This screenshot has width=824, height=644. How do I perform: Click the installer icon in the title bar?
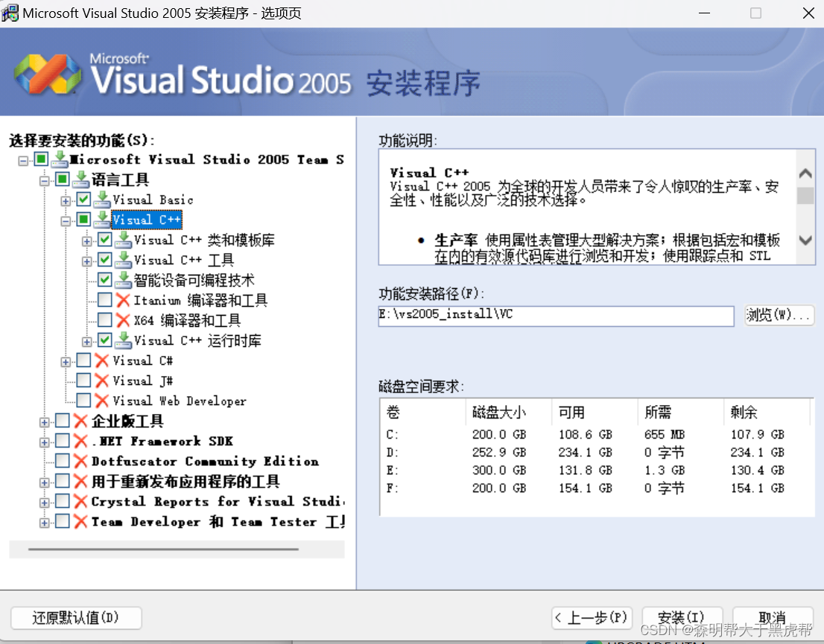pos(10,13)
